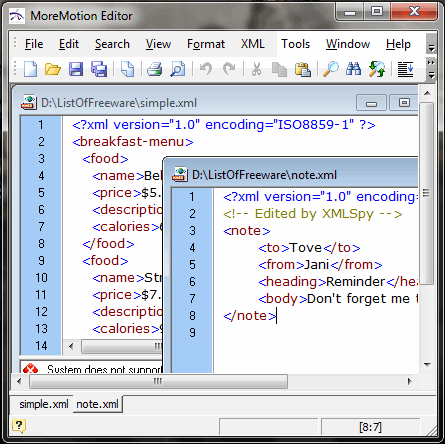The image size is (445, 444).
Task: Paste from clipboard with the toolbar icon
Action: point(303,69)
